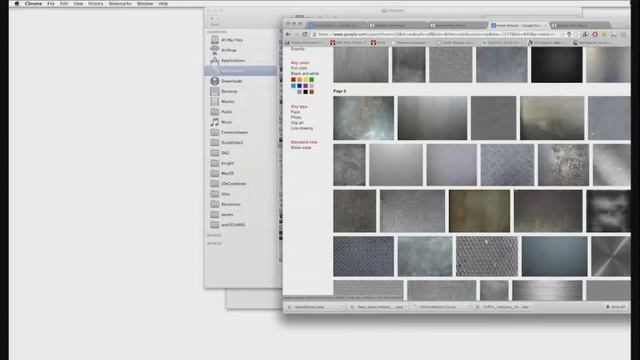
Task: Open the File menu
Action: pos(51,4)
